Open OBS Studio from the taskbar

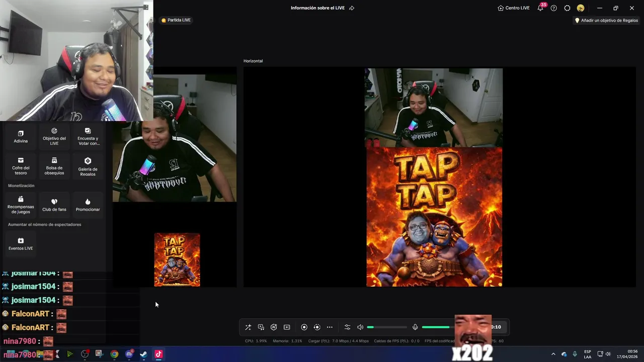pos(85,354)
